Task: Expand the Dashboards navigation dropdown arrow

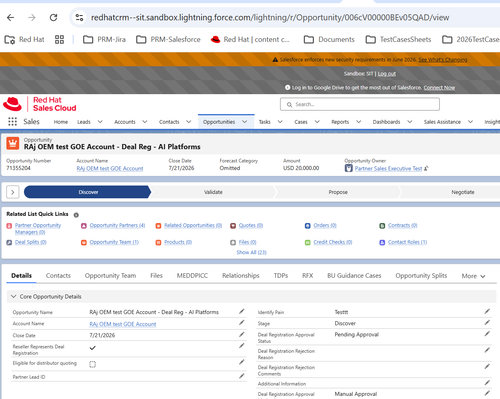Action: click(410, 122)
